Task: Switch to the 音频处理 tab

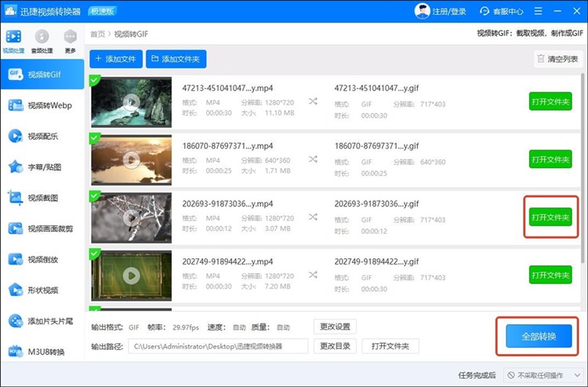Action: click(x=42, y=42)
